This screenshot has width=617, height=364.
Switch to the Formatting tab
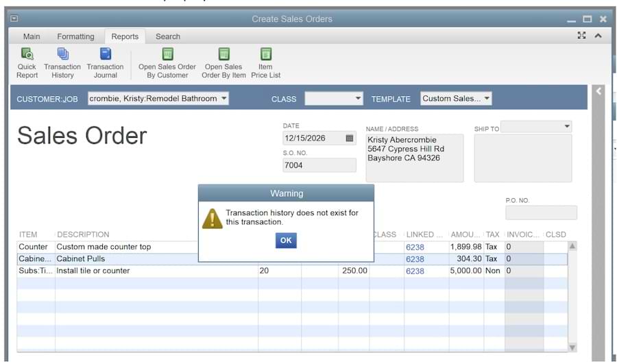(x=75, y=36)
